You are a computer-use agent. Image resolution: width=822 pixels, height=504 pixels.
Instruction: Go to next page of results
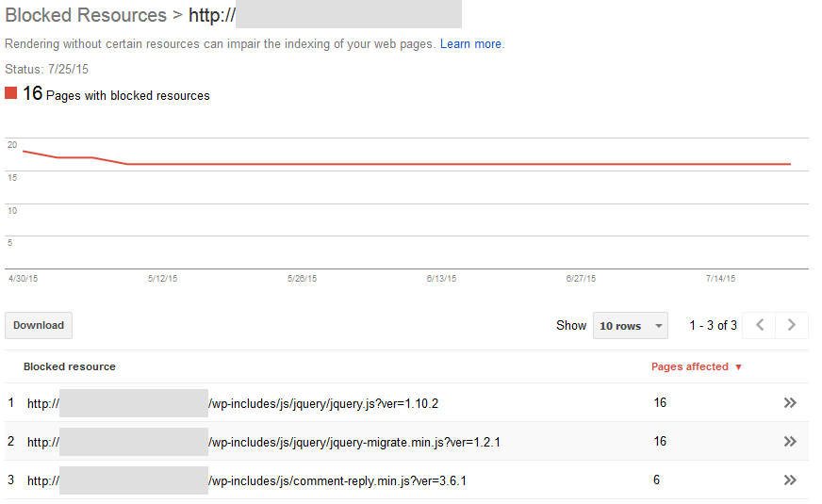[x=792, y=325]
